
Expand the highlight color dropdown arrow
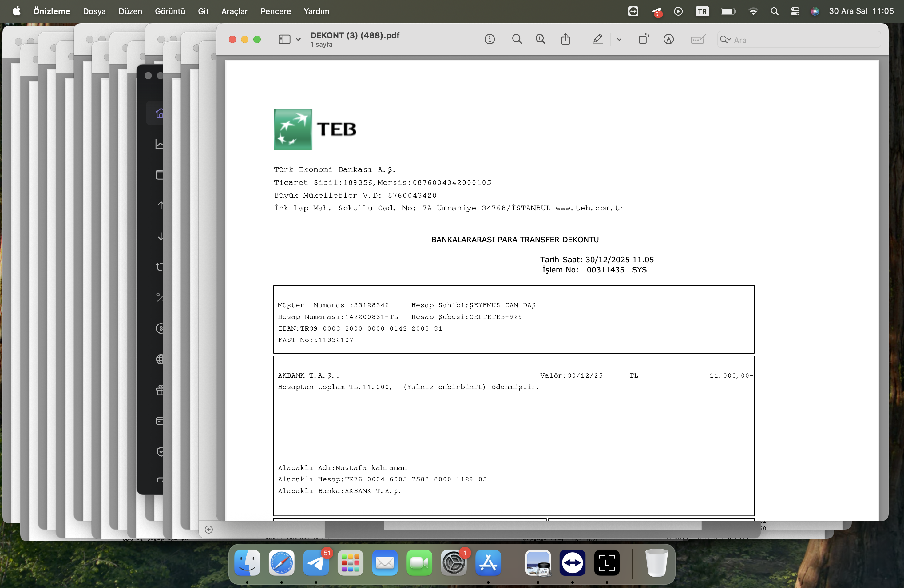click(619, 39)
